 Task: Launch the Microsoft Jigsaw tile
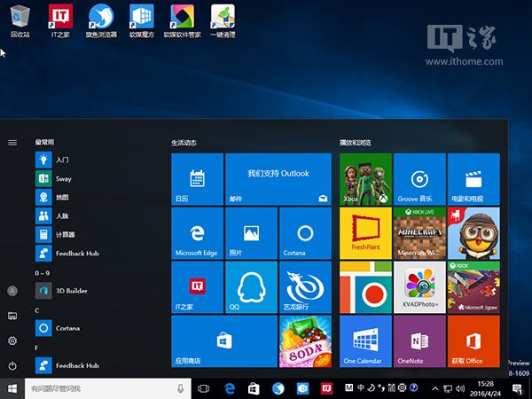473,287
